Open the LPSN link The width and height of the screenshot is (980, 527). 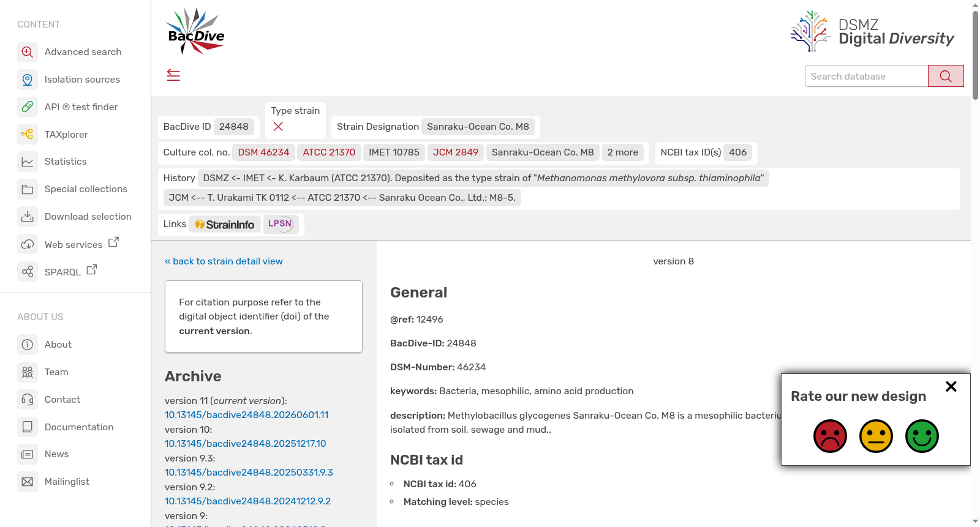(281, 224)
